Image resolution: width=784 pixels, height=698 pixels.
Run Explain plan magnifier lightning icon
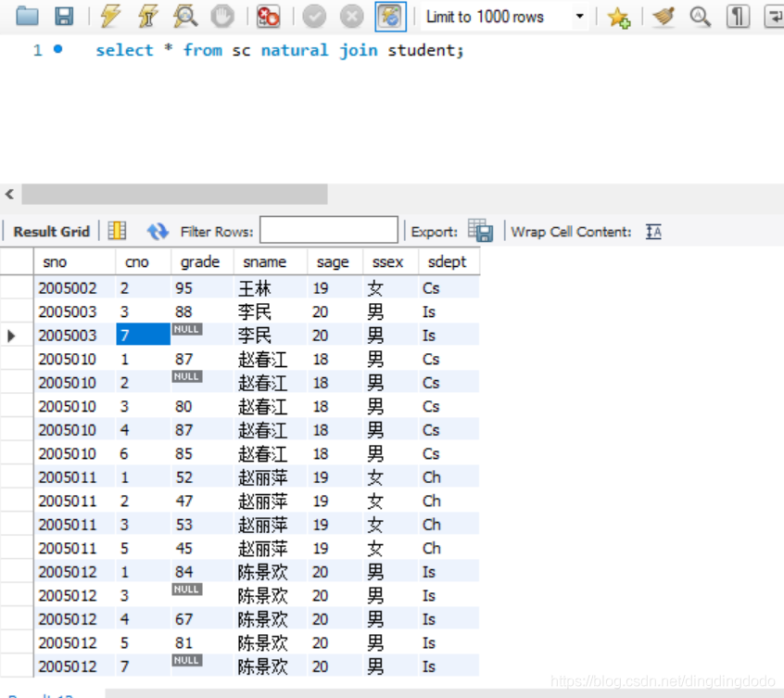[185, 17]
